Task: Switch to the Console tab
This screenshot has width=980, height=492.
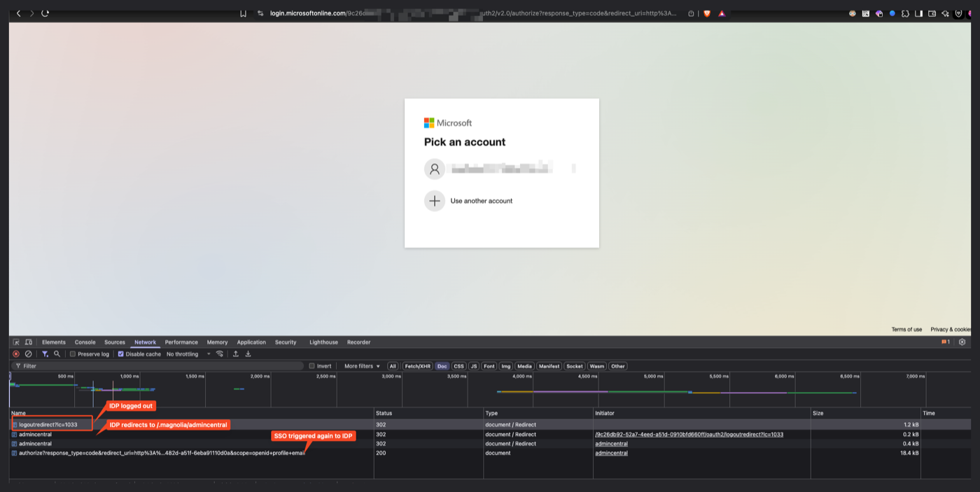Action: [x=85, y=342]
